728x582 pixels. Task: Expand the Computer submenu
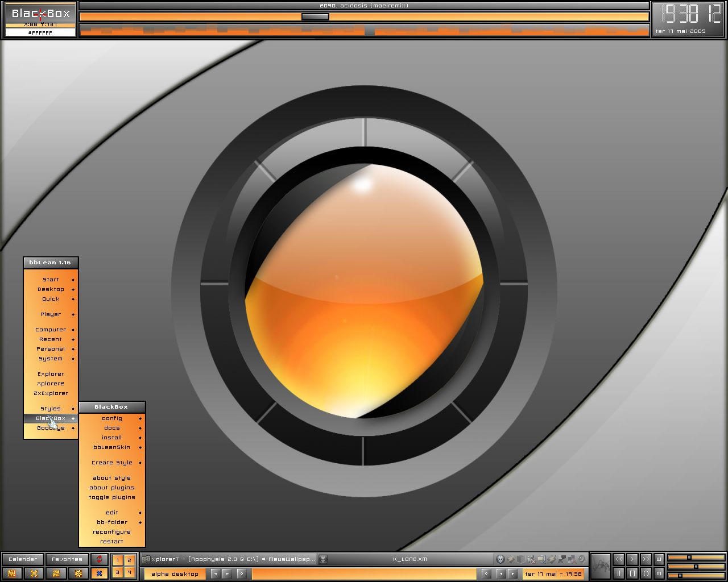tap(51, 330)
